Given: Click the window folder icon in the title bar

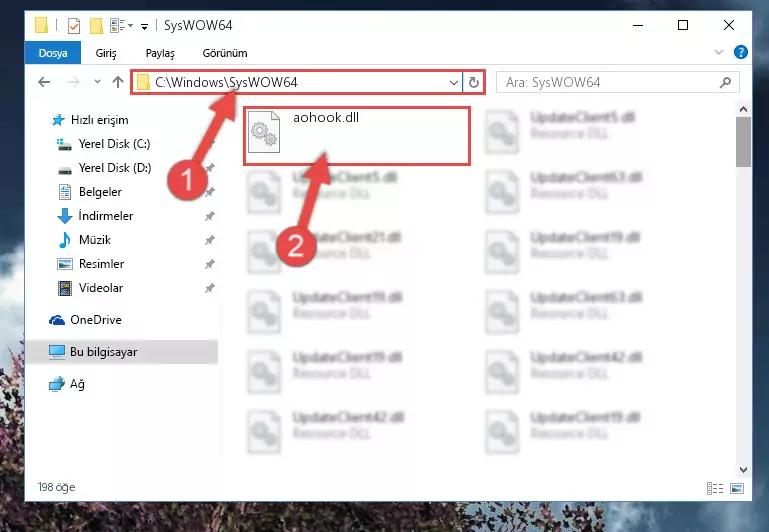Looking at the screenshot, I should (x=42, y=25).
